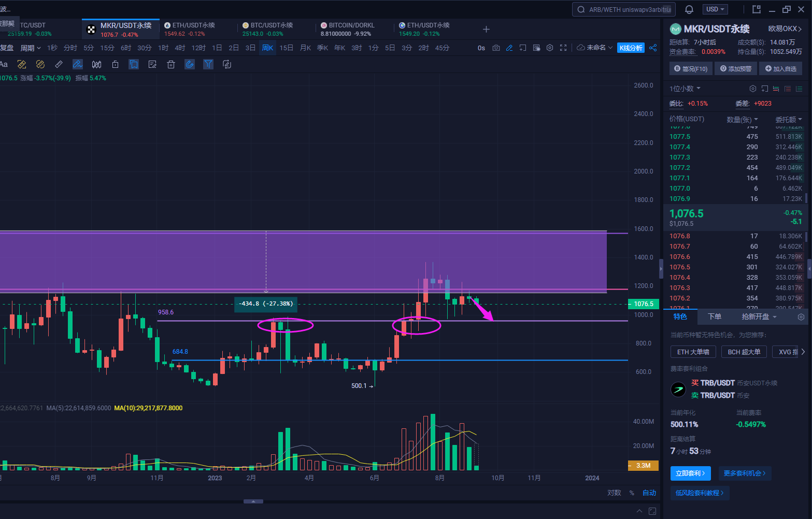Toggle 对数 logarithmic scale
This screenshot has height=519, width=812.
[x=614, y=493]
